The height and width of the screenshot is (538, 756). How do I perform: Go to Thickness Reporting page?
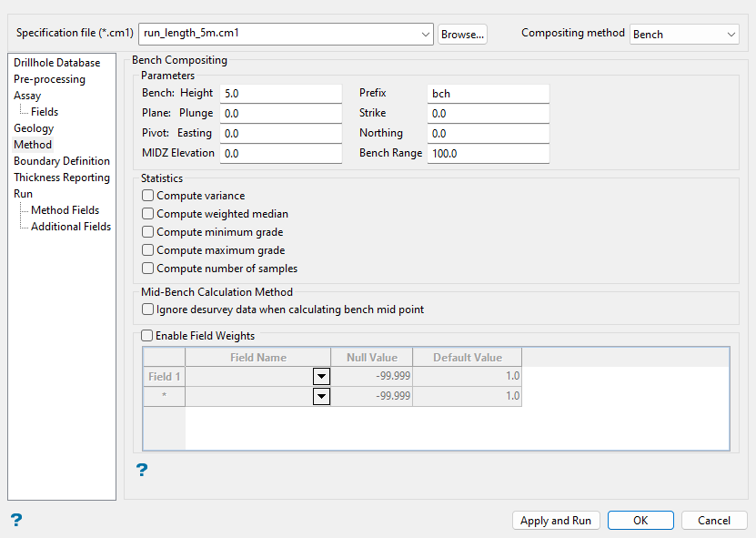click(x=62, y=178)
